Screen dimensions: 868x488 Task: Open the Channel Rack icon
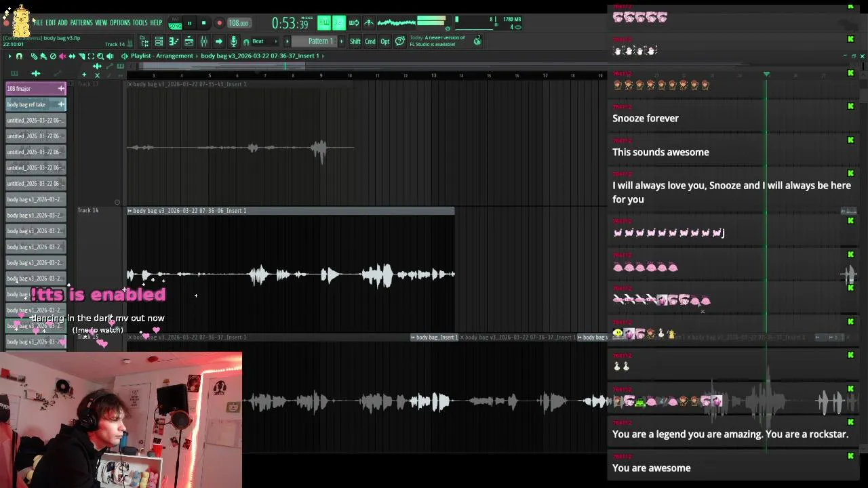(x=159, y=41)
